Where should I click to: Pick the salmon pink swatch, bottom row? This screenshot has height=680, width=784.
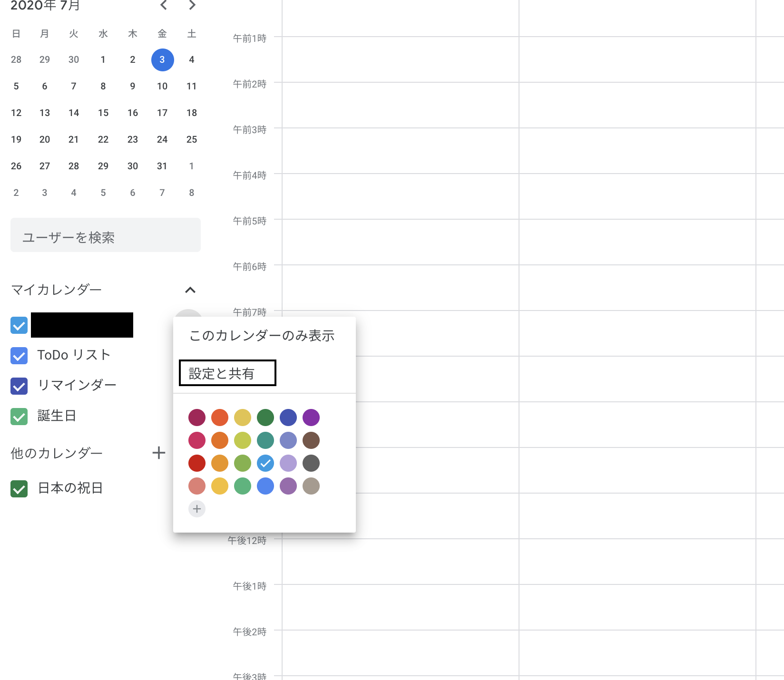pos(197,486)
